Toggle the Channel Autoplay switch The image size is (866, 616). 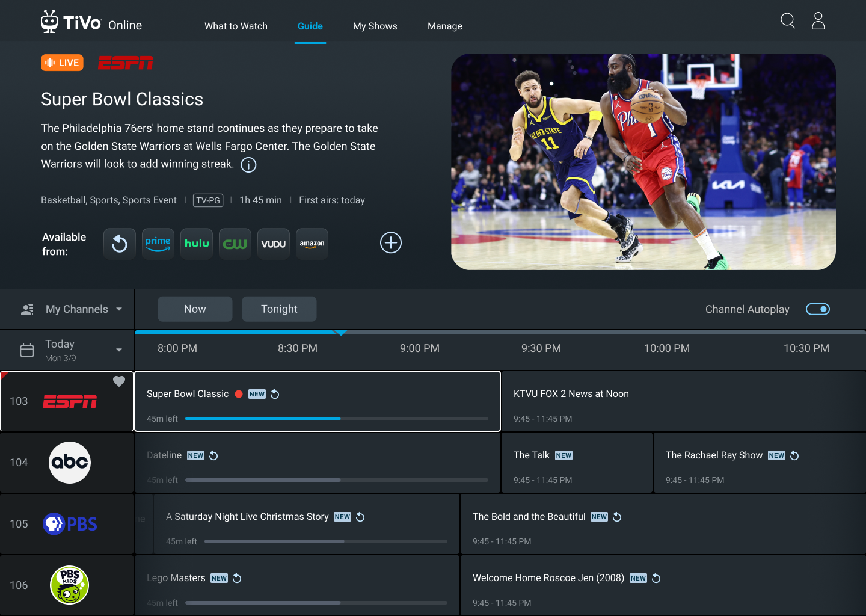coord(818,309)
